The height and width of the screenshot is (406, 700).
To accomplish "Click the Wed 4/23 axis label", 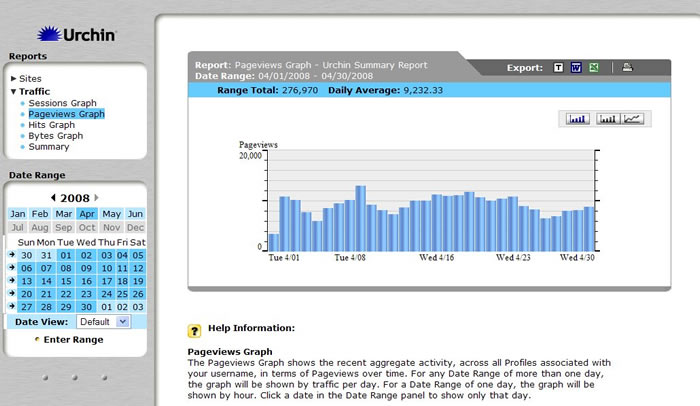I will click(513, 258).
